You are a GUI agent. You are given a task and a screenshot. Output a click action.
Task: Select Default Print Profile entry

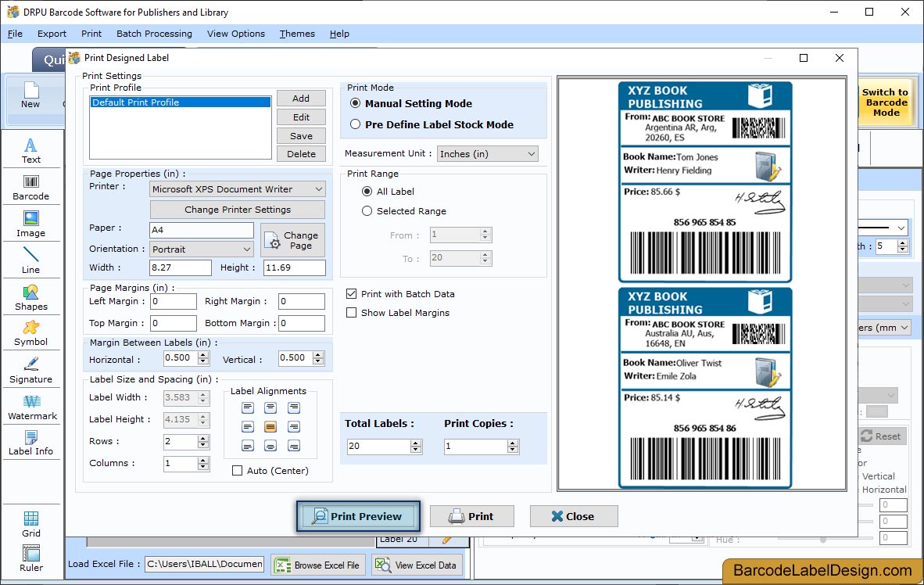click(181, 102)
